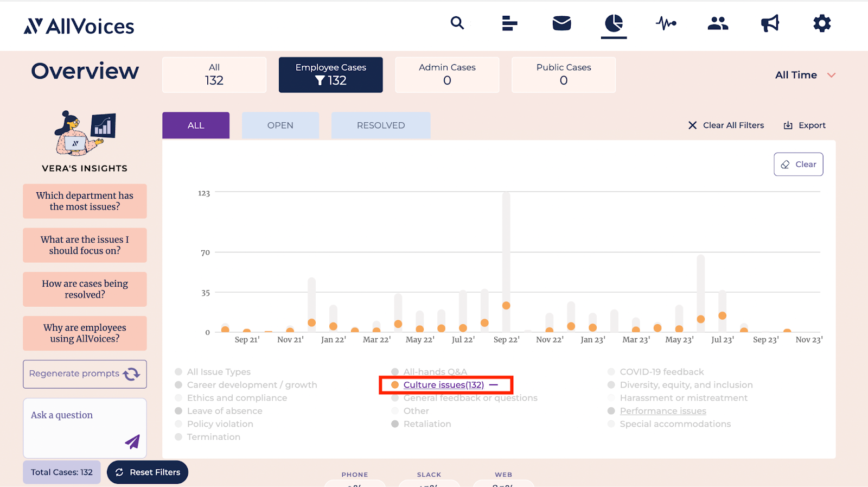Click the envelope messages icon

(561, 23)
